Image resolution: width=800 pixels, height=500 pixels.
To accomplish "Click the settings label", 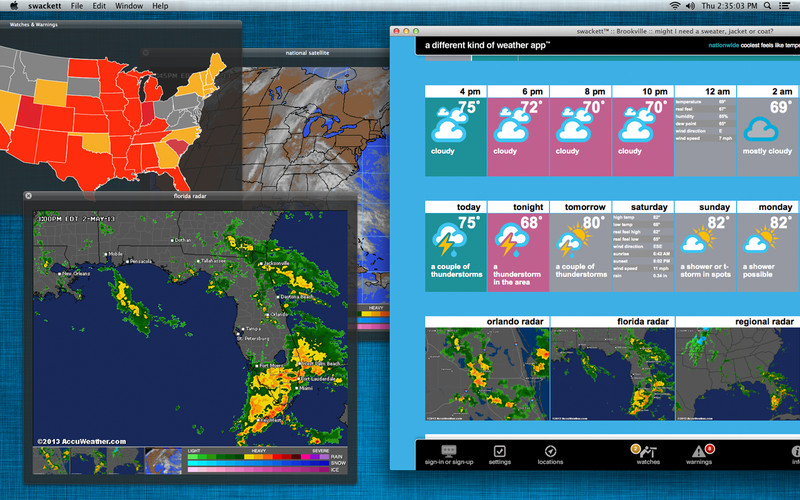I will (499, 462).
